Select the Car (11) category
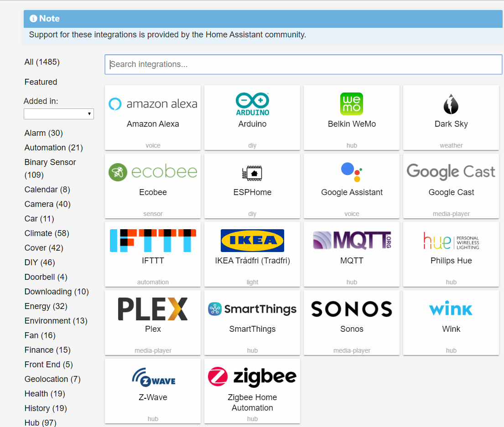504x427 pixels. click(x=39, y=219)
